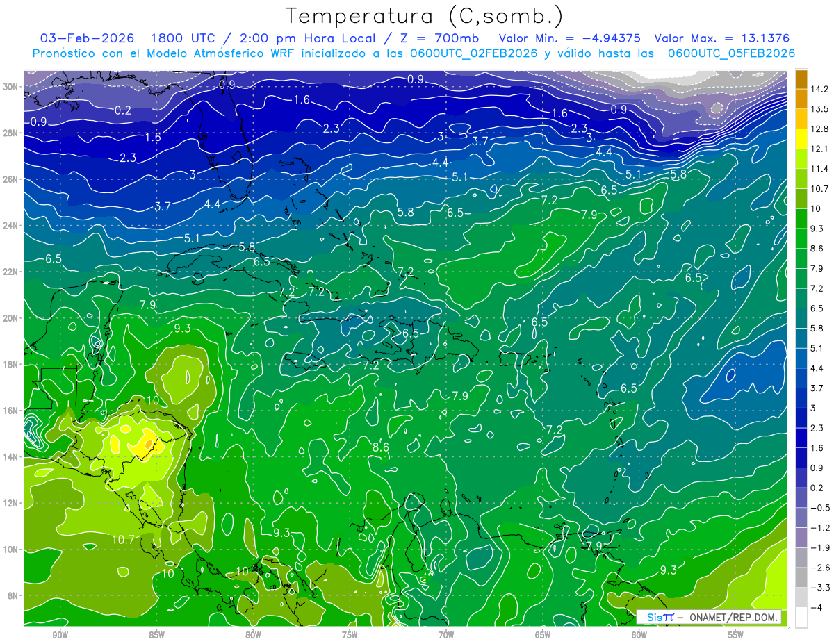Click the '24N' latitude axis label
The height and width of the screenshot is (644, 834).
coord(11,226)
